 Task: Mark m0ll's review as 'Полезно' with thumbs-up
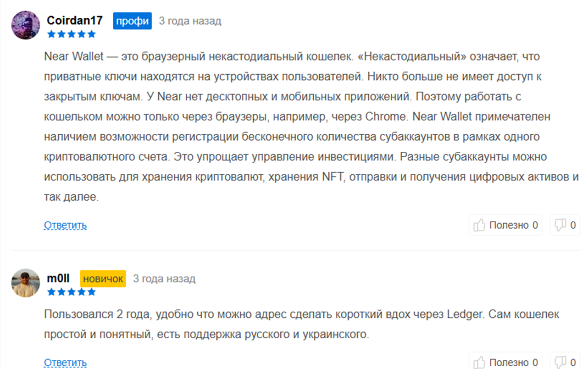pos(505,363)
